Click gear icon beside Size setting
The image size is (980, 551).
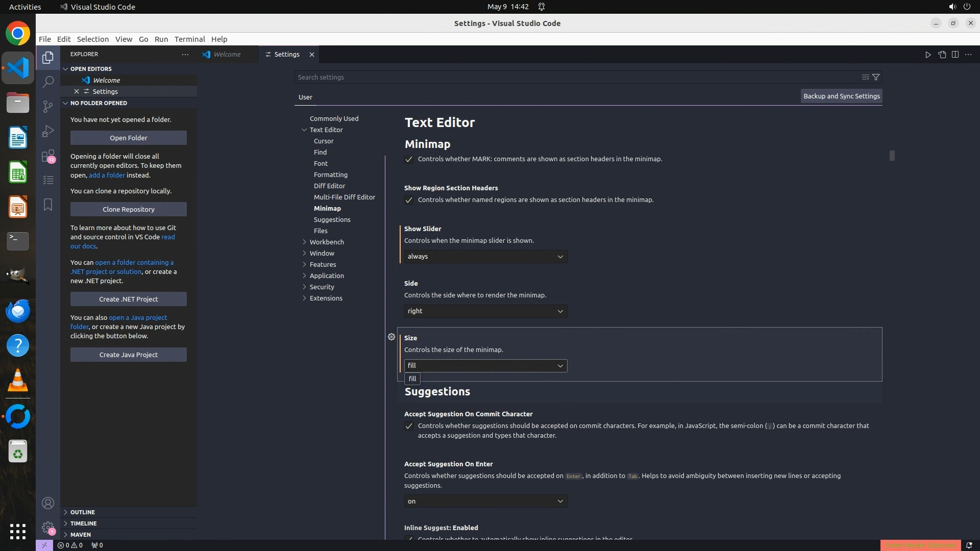[391, 337]
